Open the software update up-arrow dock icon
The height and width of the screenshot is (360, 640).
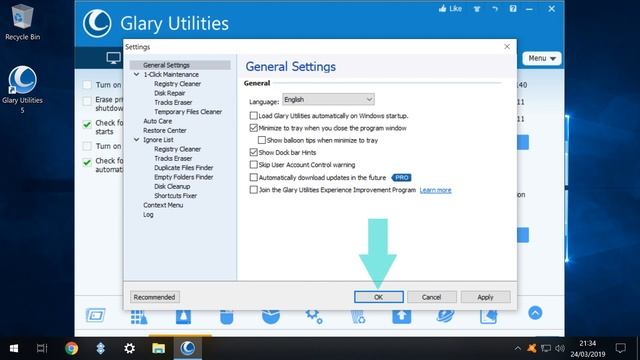(x=402, y=316)
